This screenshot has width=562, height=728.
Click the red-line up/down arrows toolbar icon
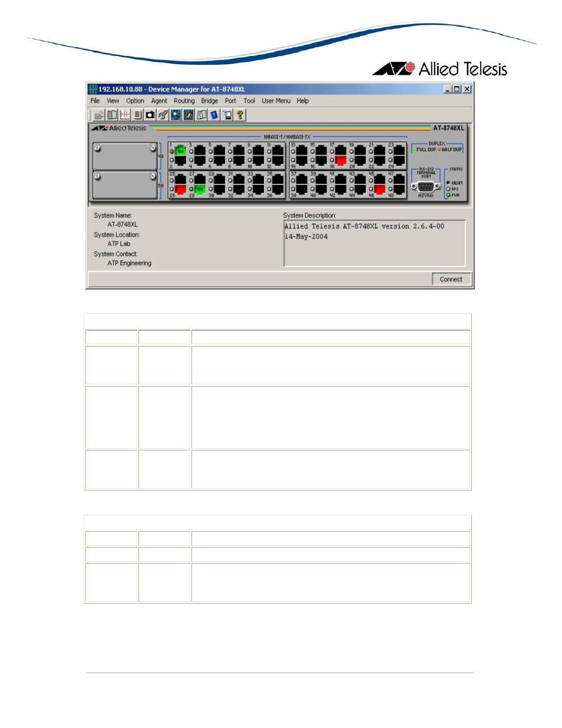[125, 115]
